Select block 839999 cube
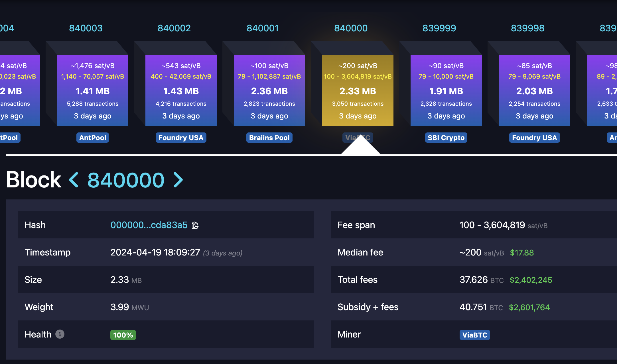This screenshot has width=617, height=364. [446, 90]
